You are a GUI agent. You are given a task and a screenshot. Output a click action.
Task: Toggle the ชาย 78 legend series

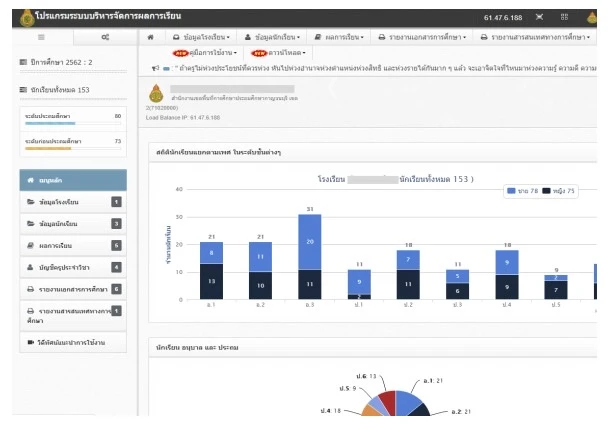(x=522, y=191)
